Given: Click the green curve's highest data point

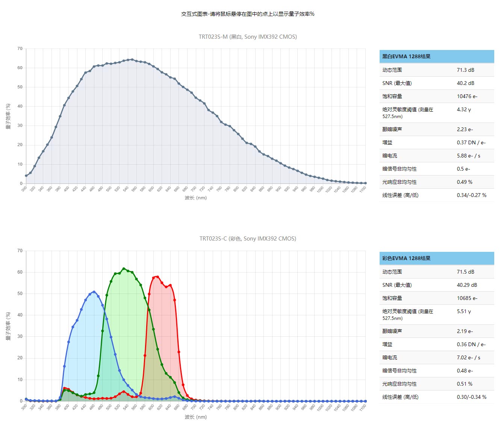Looking at the screenshot, I should click(x=124, y=269).
